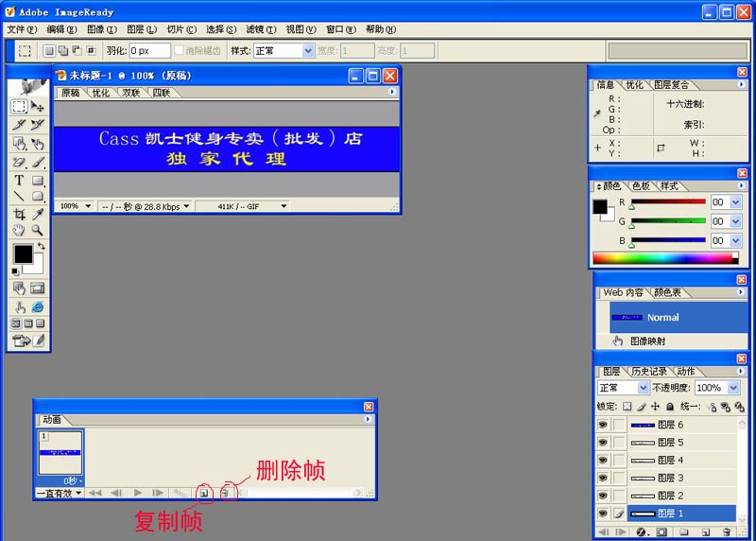Select the Normal slice entry in Web Content
The image size is (756, 541).
pos(679,317)
